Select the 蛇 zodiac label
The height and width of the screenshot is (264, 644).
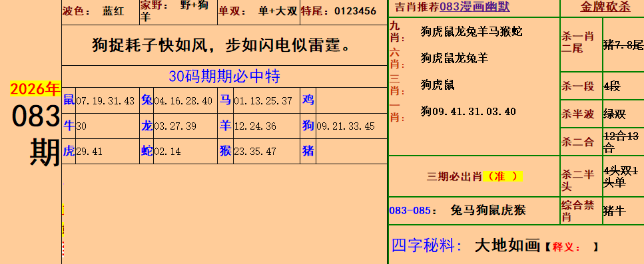[x=147, y=151]
